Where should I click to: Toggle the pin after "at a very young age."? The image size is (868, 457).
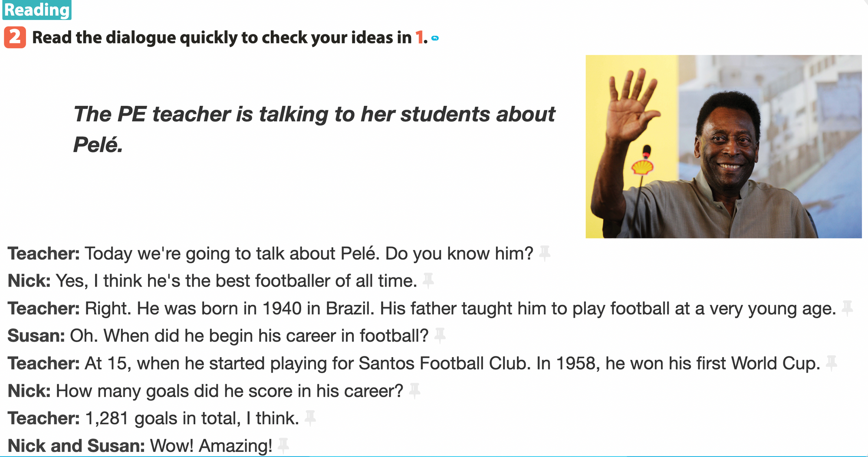[x=847, y=308]
